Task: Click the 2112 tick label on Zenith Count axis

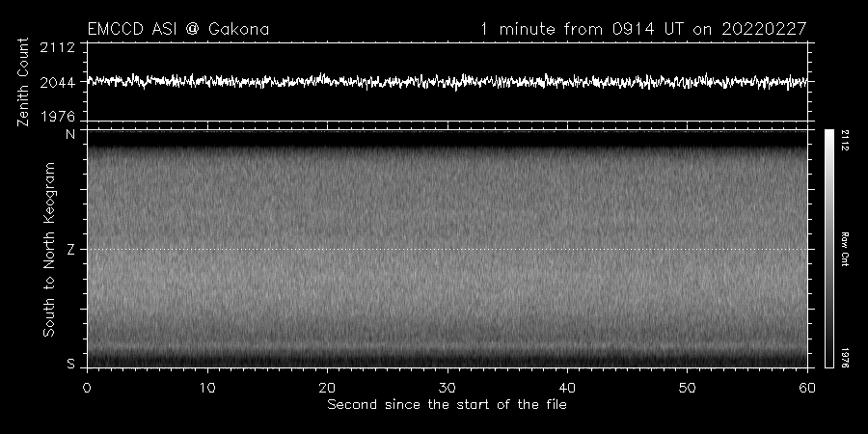Action: [x=57, y=47]
